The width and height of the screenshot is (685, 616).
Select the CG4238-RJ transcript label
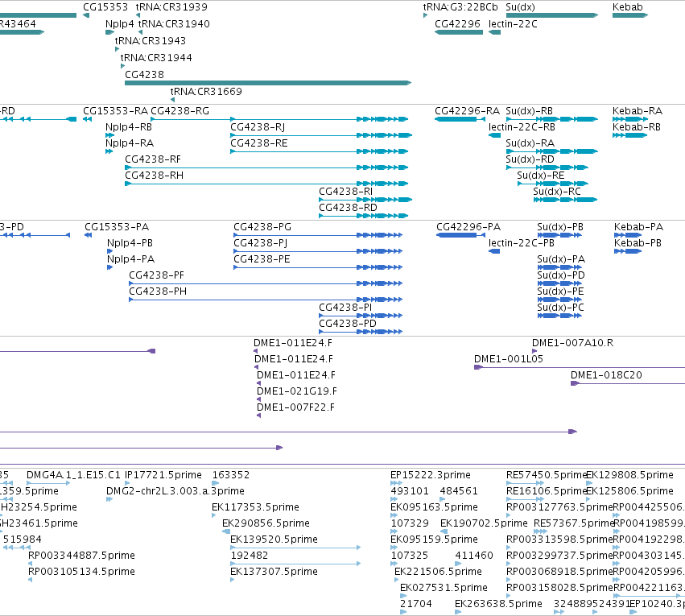pos(258,127)
